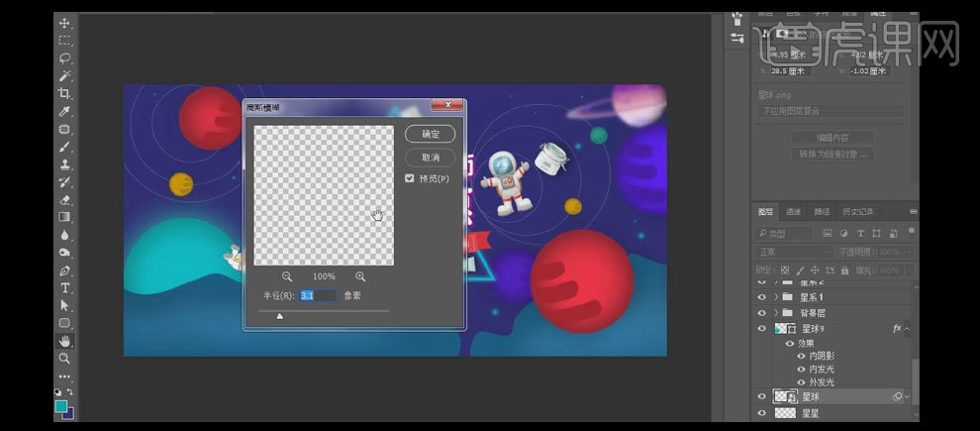980x431 pixels.
Task: Open the Edit Toolbar three-dots menu
Action: point(64,377)
